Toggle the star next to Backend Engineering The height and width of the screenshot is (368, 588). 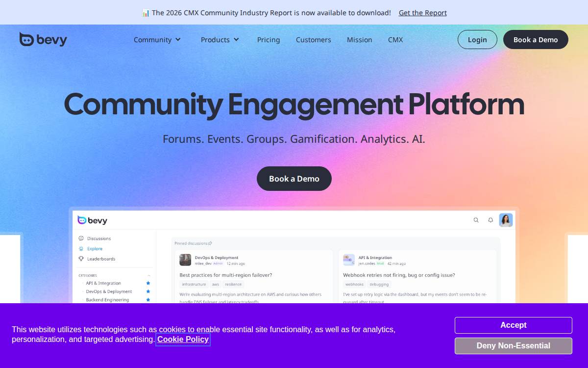tap(148, 300)
